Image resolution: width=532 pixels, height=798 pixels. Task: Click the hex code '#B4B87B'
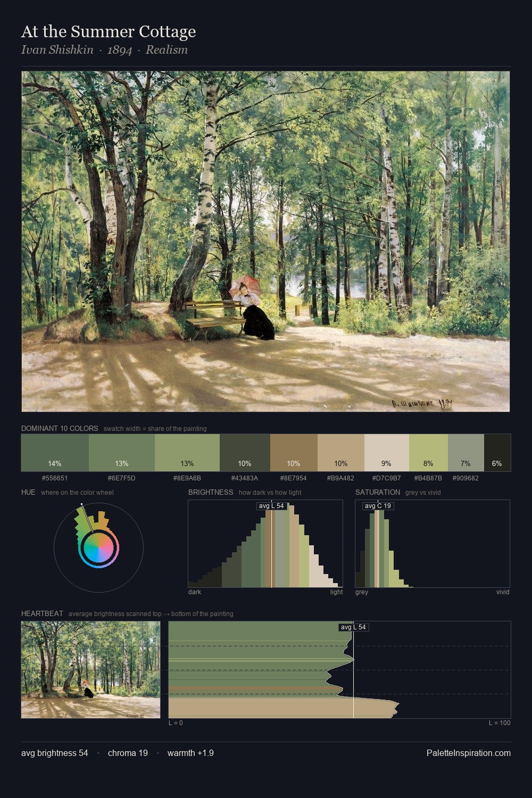tap(428, 478)
